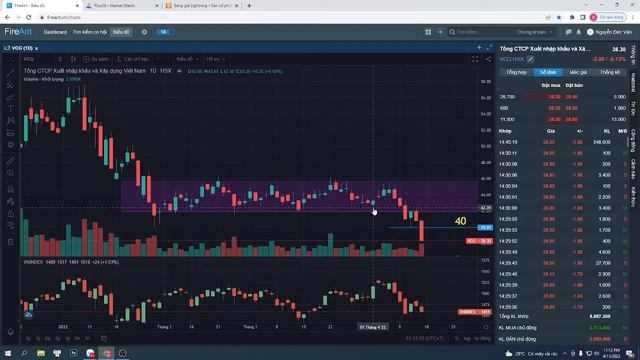Select the pitchfork drawing tool
The height and width of the screenshot is (360, 640).
tap(11, 85)
